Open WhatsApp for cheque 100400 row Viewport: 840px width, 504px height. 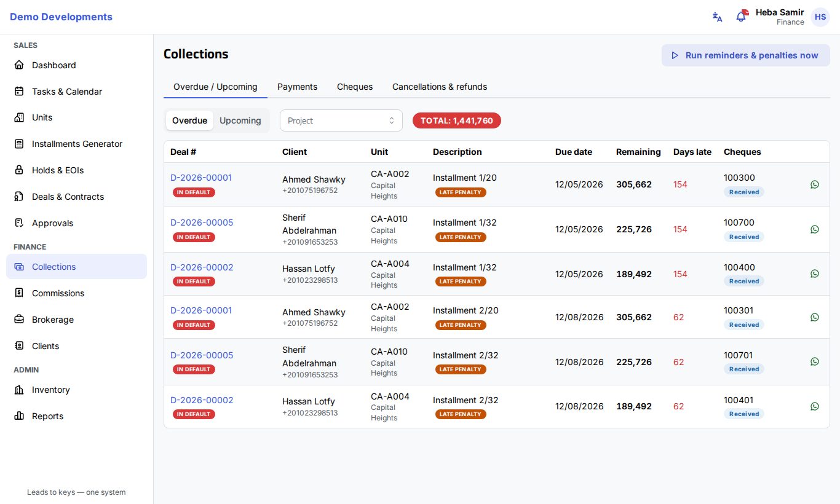click(815, 274)
